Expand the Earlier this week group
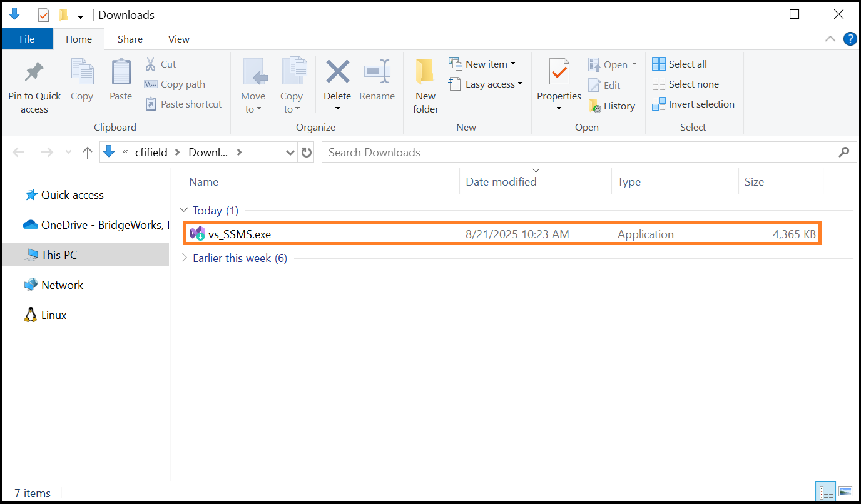Image resolution: width=861 pixels, height=504 pixels. click(184, 258)
